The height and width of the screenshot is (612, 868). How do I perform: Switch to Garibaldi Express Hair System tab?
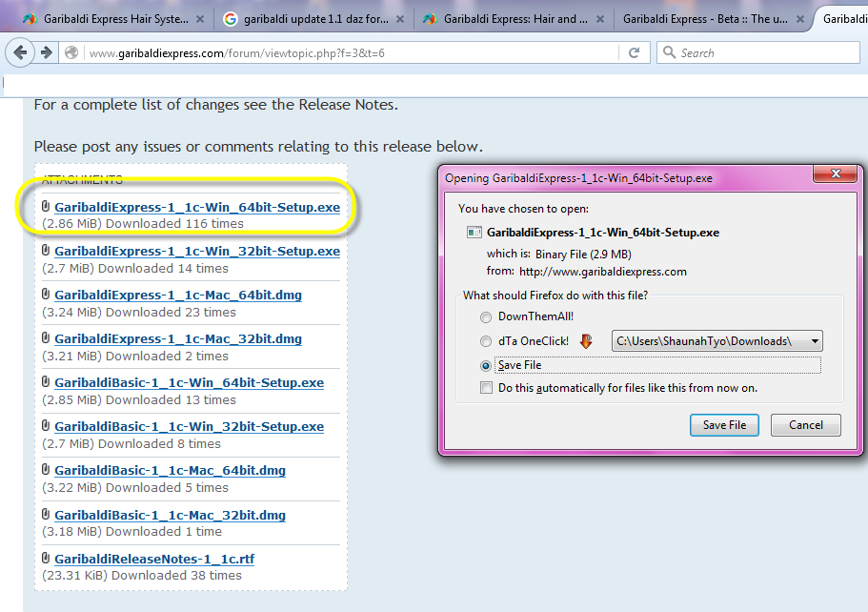[115, 19]
